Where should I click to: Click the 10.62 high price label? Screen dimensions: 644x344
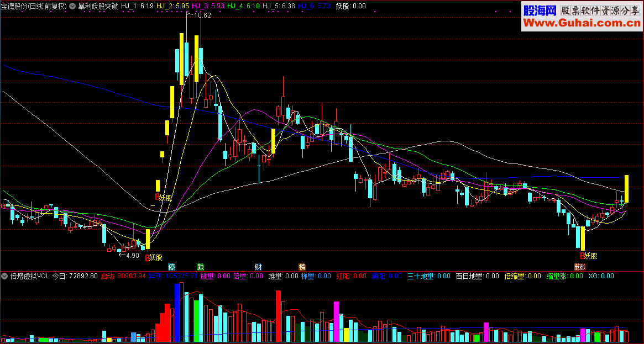pyautogui.click(x=202, y=15)
